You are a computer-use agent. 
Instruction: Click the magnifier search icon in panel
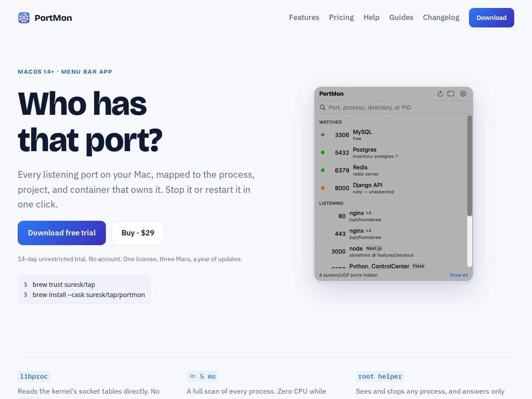click(x=323, y=107)
